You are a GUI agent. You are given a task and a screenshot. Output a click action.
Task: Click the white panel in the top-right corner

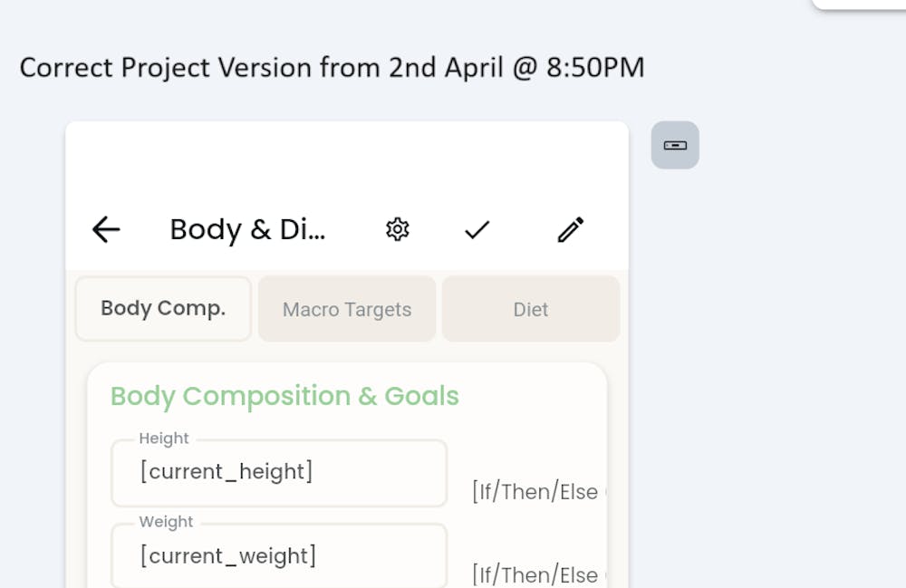859,4
